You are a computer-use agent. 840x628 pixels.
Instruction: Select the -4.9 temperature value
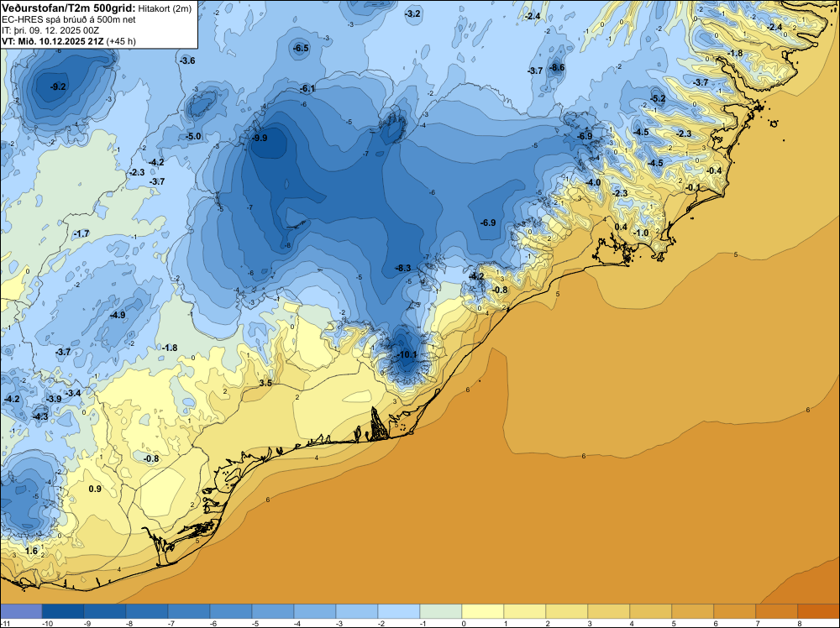pyautogui.click(x=118, y=315)
